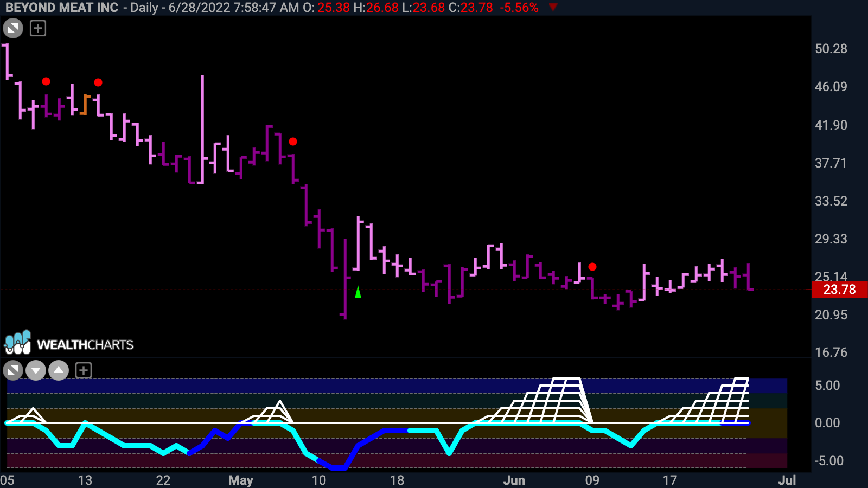Image resolution: width=868 pixels, height=488 pixels.
Task: Move the indicator panel down with the down arrow
Action: point(36,371)
